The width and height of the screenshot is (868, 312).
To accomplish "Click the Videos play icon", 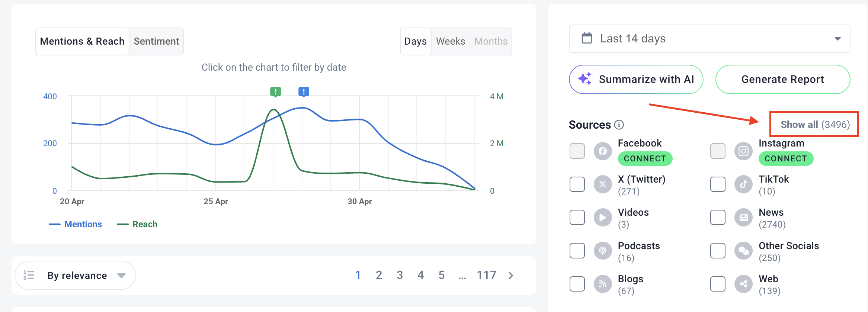I will pos(603,218).
